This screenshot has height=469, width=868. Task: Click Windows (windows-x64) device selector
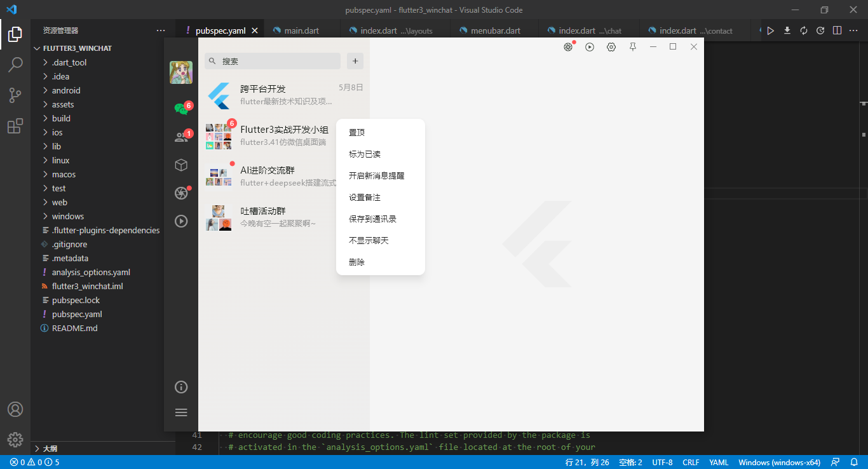[x=779, y=462]
